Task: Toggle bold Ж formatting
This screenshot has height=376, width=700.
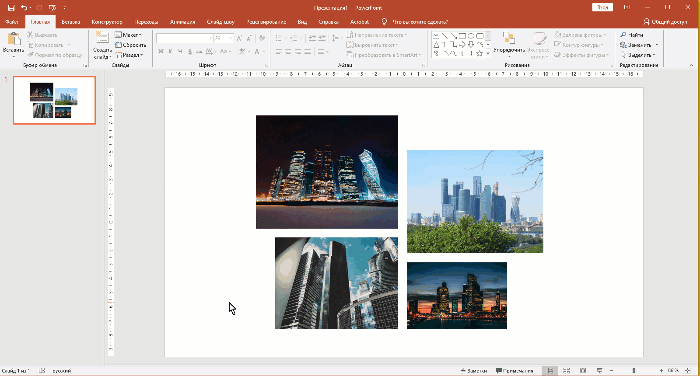Action: (x=160, y=52)
